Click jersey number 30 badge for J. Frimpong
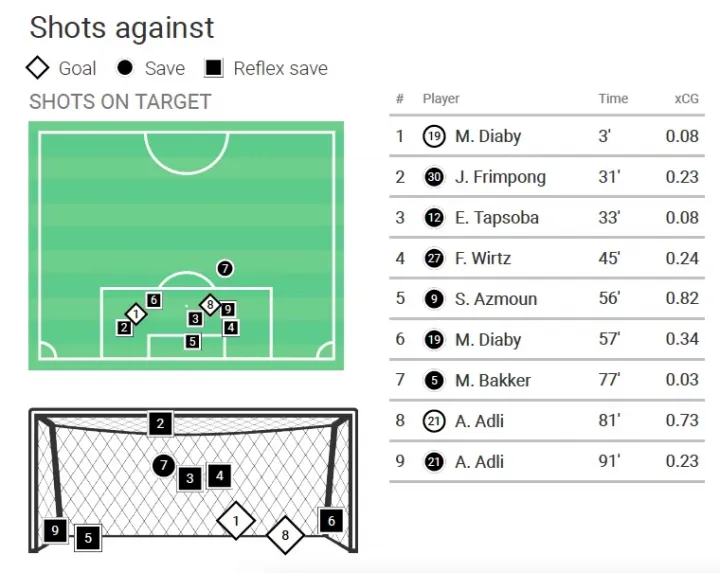 tap(434, 177)
